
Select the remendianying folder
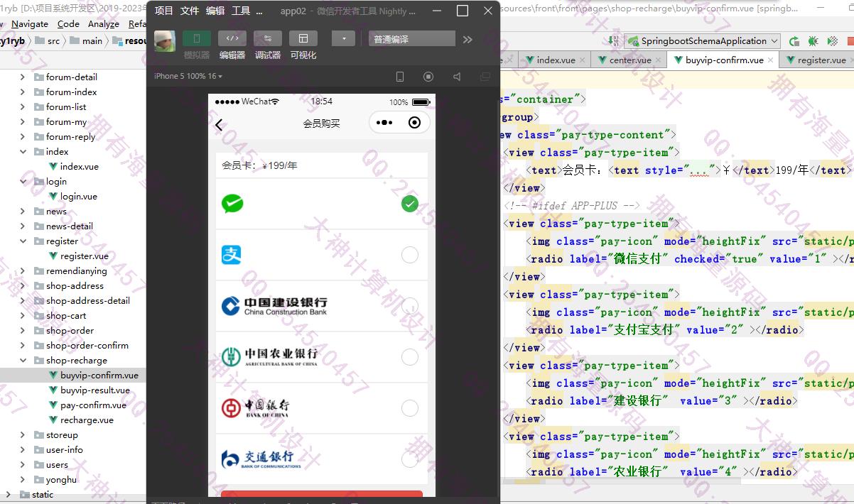[70, 270]
